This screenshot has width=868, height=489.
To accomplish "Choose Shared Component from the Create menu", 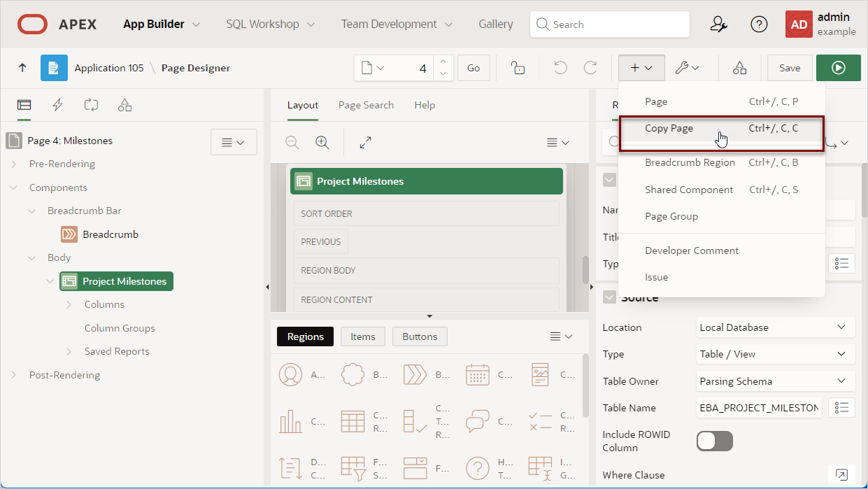I will [722, 190].
